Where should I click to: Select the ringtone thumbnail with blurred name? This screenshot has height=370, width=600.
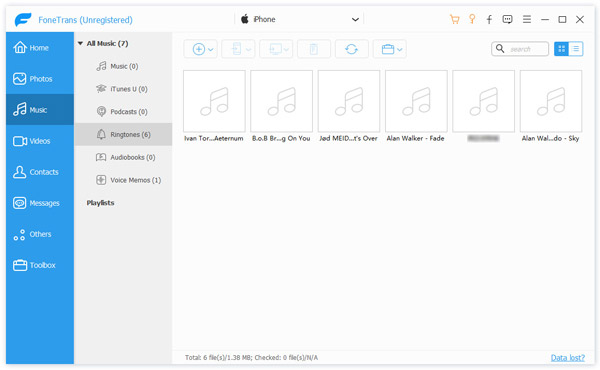click(484, 101)
